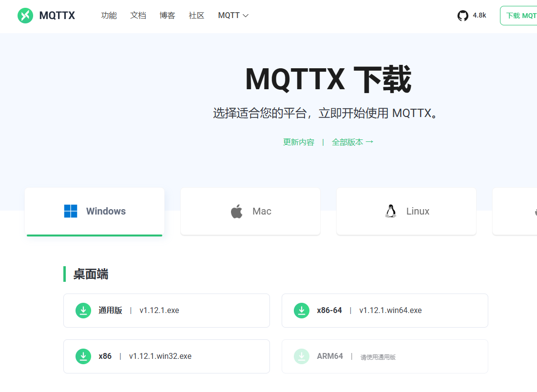This screenshot has height=392, width=537.
Task: Open the 博客 menu item
Action: tap(167, 16)
